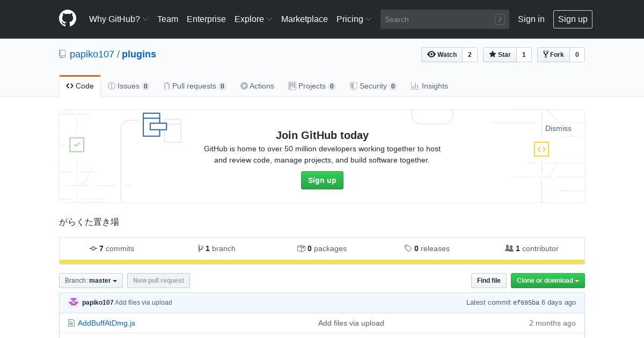Click the papiko107 avatar in commit row
Screen dimensions: 644x338
point(74,302)
